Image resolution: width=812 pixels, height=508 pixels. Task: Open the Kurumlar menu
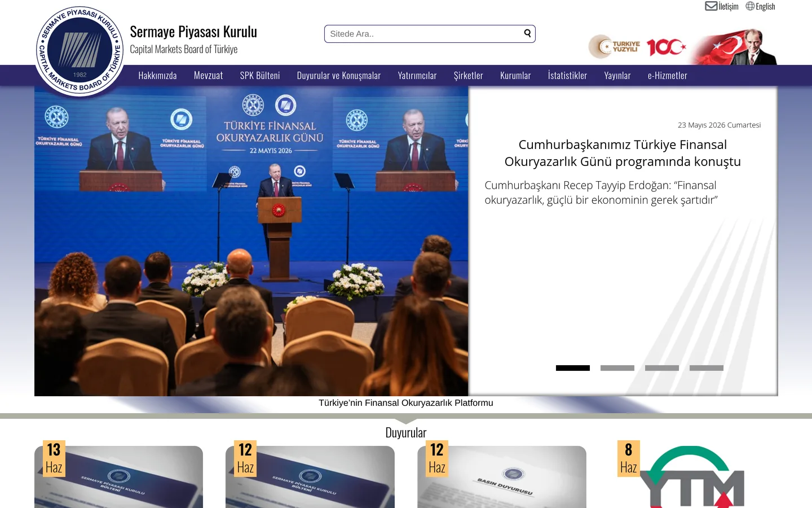click(x=515, y=76)
